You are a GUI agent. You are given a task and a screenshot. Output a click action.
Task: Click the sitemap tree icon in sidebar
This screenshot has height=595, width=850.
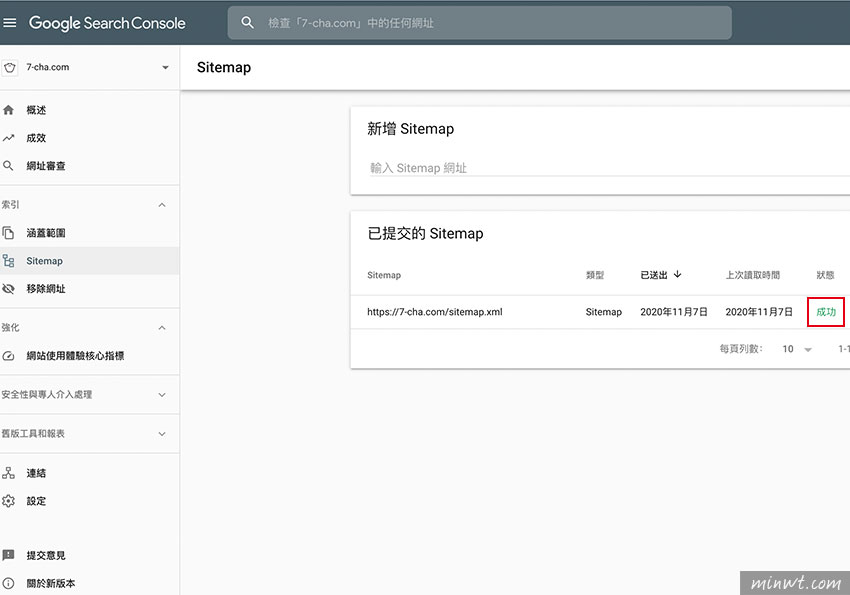pos(8,261)
